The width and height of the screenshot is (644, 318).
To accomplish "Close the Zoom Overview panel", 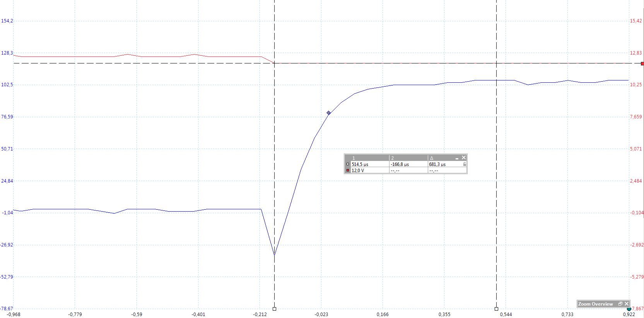I will tap(627, 304).
